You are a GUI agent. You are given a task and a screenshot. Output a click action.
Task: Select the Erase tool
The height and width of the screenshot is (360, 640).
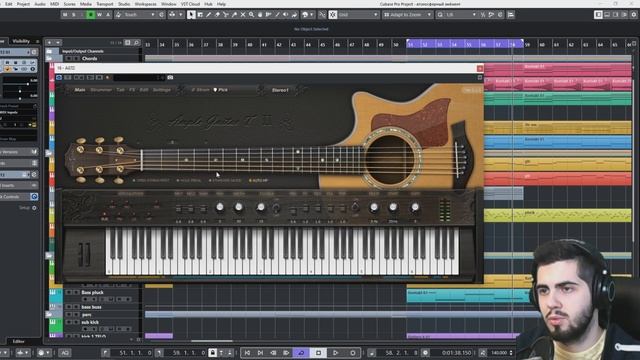217,15
